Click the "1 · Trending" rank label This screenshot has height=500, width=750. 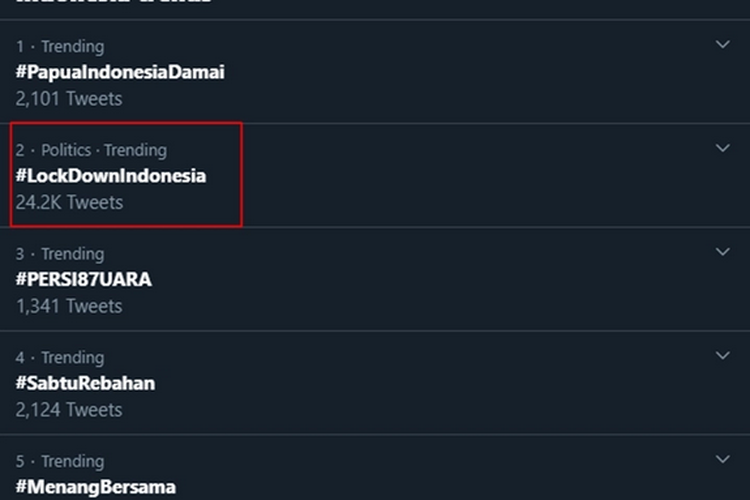60,46
